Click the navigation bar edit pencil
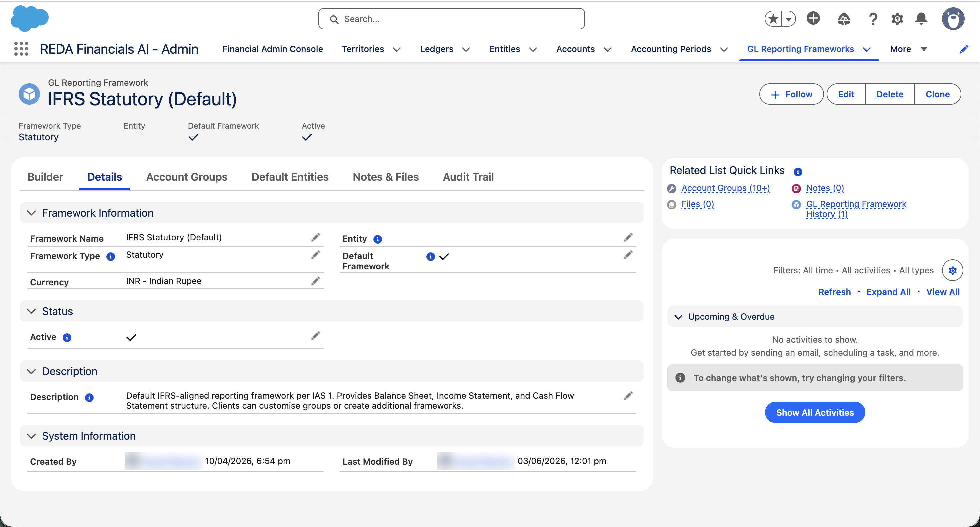Screen dimensions: 980x527 tap(963, 49)
